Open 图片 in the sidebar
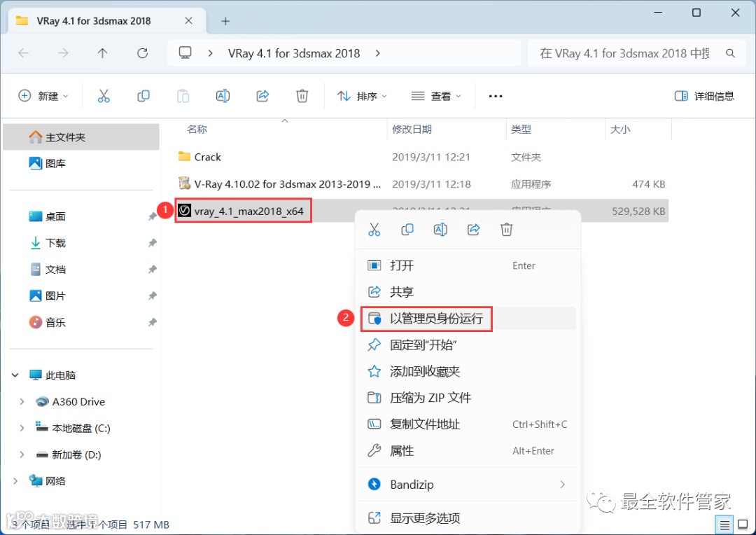The height and width of the screenshot is (535, 756). (81, 296)
